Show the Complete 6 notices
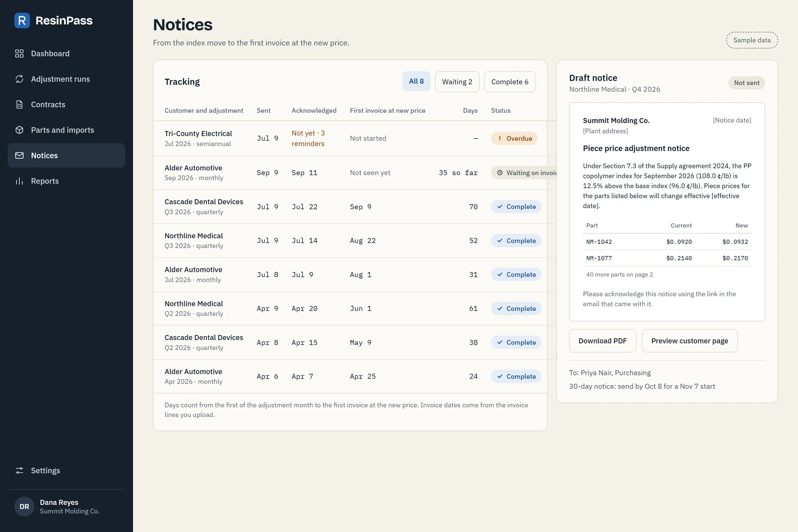The width and height of the screenshot is (798, 532). tap(510, 82)
